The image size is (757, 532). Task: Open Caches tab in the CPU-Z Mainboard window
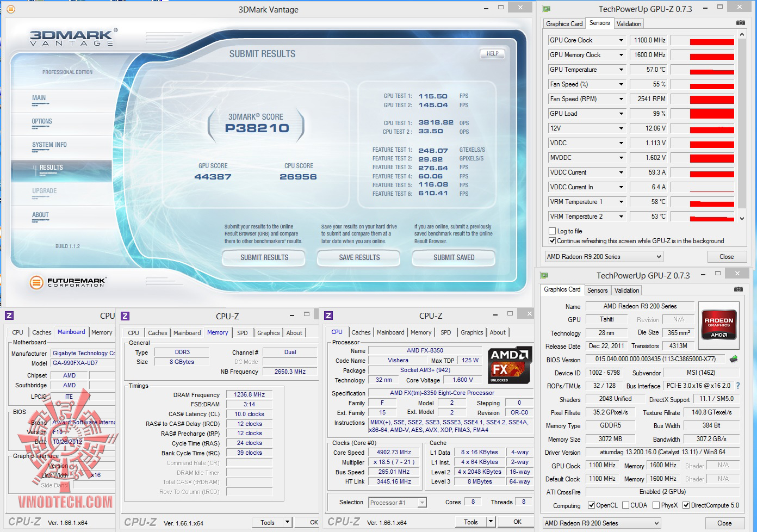[x=41, y=332]
